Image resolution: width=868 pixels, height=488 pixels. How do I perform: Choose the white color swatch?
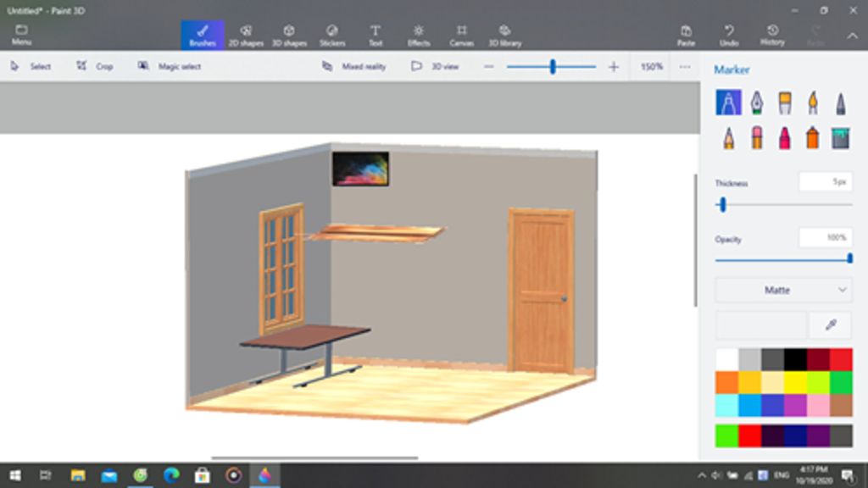pos(726,359)
